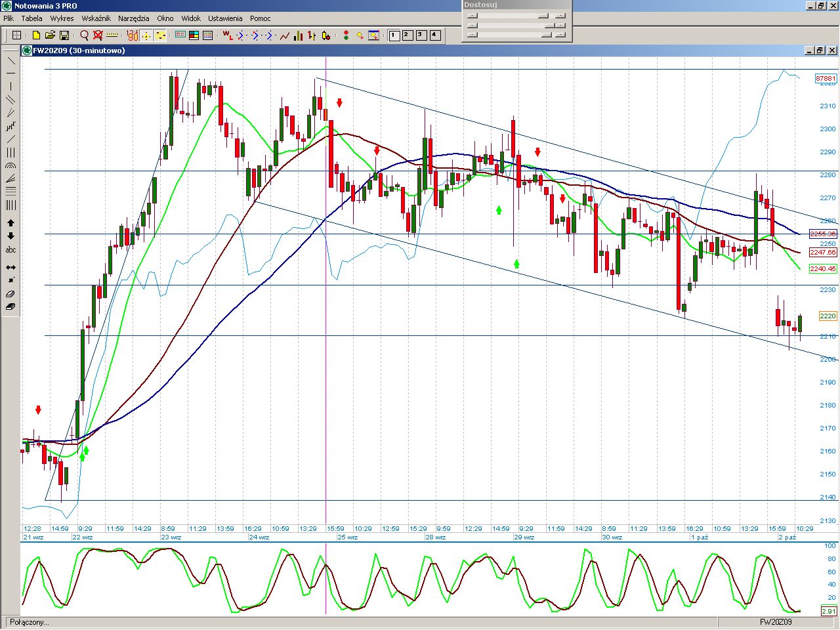
Task: Open the Wskaźnik menu
Action: (96, 18)
